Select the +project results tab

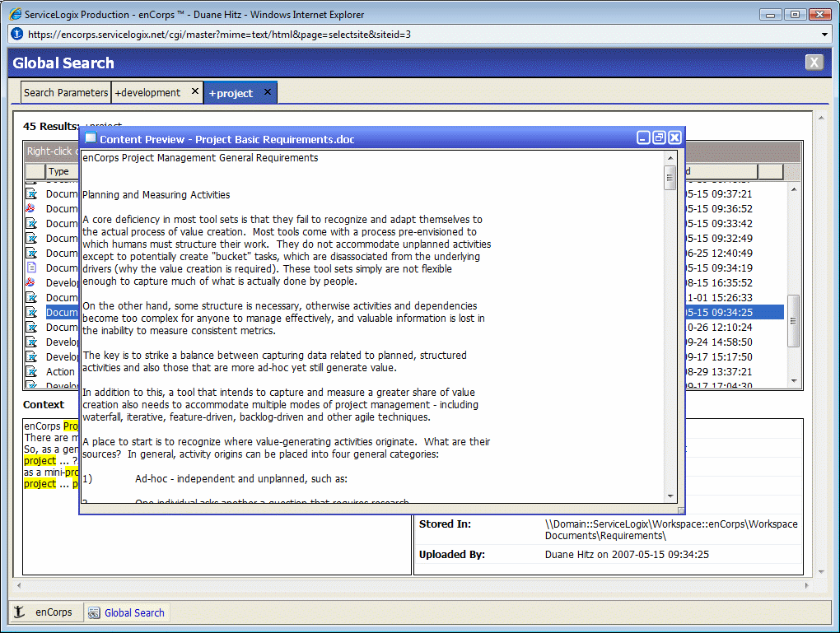[x=231, y=93]
